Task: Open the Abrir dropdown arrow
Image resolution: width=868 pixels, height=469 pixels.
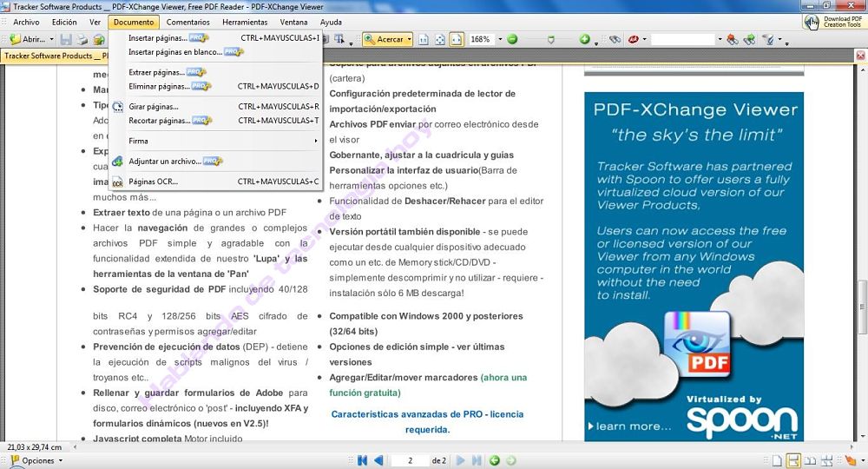Action: (51, 39)
